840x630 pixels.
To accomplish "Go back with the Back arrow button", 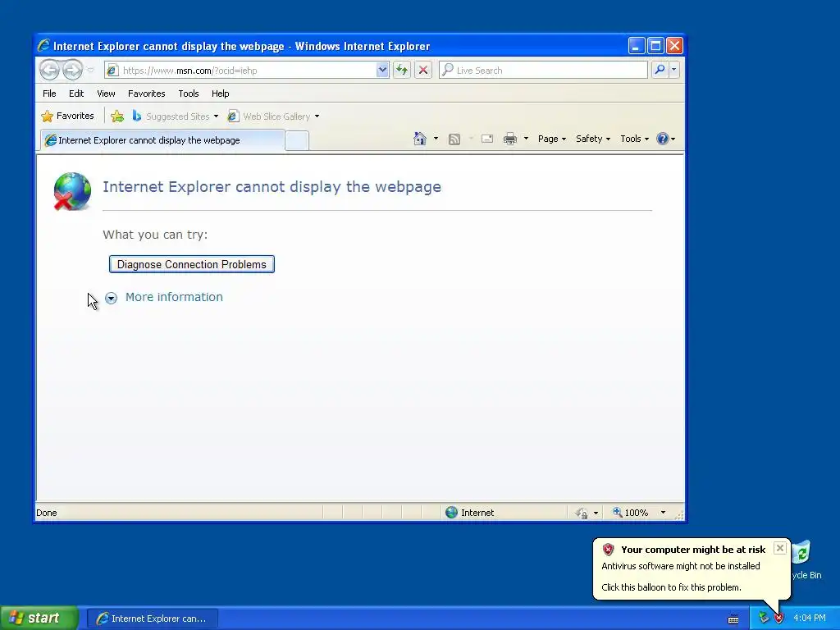I will [x=49, y=70].
